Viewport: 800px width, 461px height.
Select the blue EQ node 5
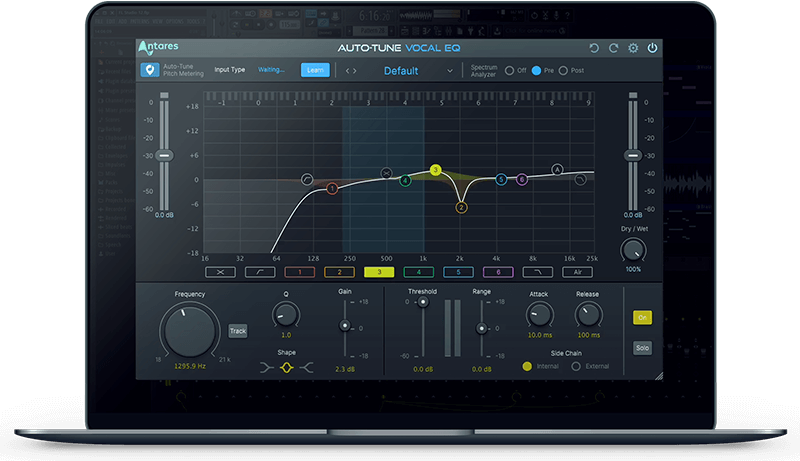point(501,179)
